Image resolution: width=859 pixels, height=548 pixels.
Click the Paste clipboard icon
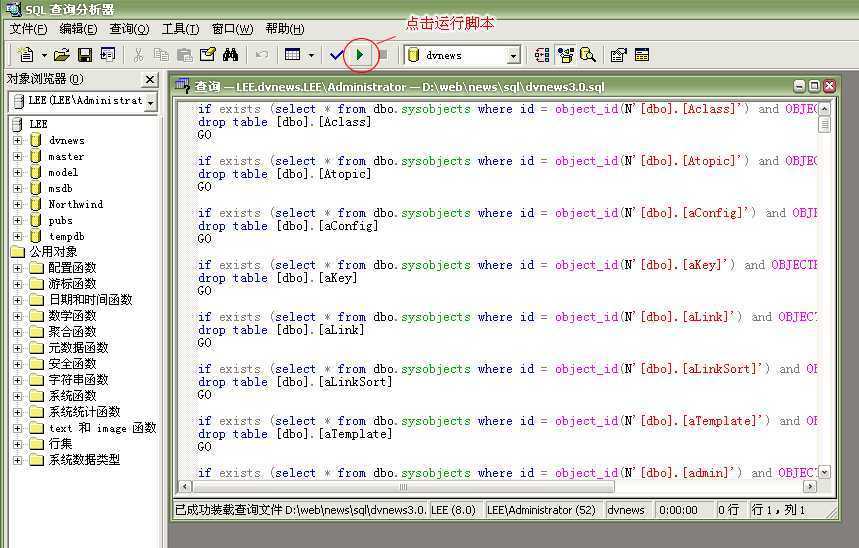(185, 55)
